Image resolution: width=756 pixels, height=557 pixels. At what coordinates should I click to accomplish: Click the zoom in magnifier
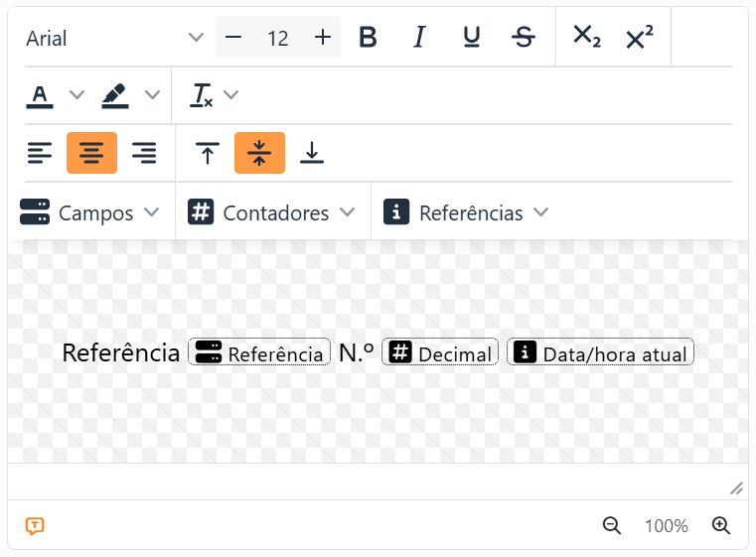(x=721, y=525)
